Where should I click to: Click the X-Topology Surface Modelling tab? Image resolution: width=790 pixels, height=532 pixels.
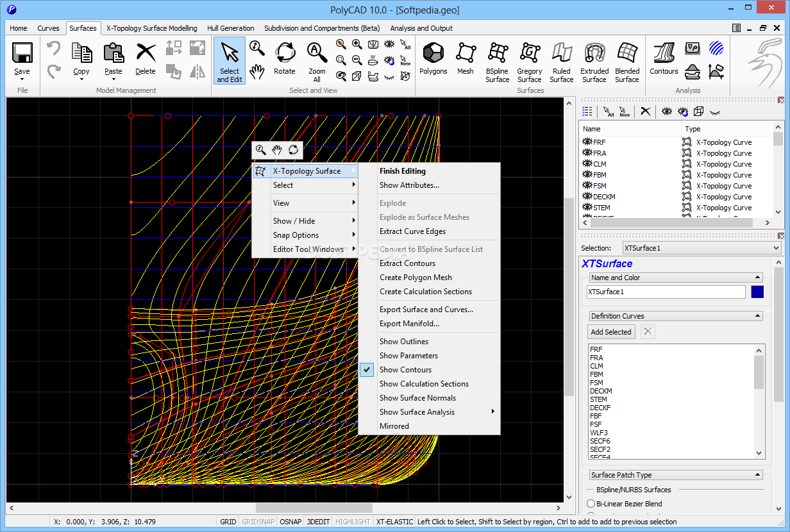[x=152, y=28]
